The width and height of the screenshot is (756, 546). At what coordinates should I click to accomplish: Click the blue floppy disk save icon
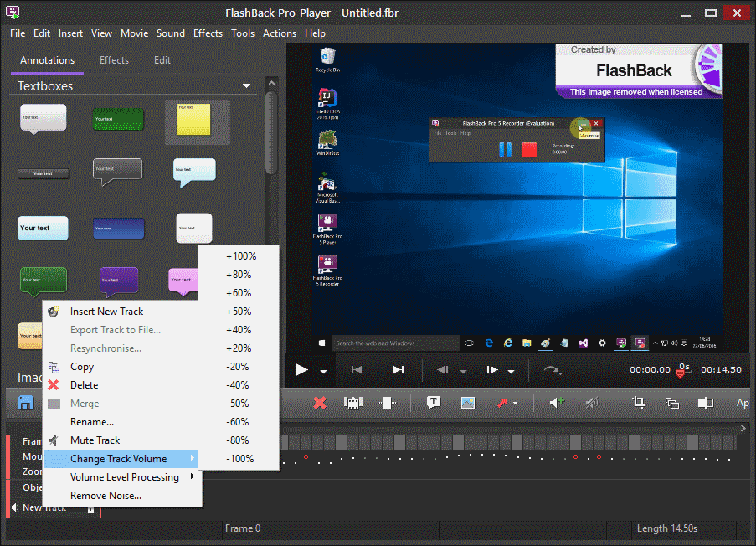(x=26, y=403)
